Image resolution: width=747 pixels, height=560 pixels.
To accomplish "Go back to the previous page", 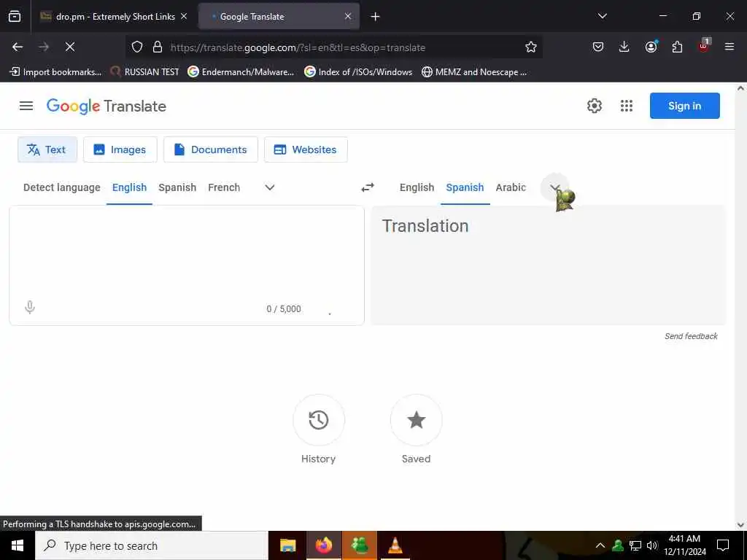I will [x=18, y=47].
